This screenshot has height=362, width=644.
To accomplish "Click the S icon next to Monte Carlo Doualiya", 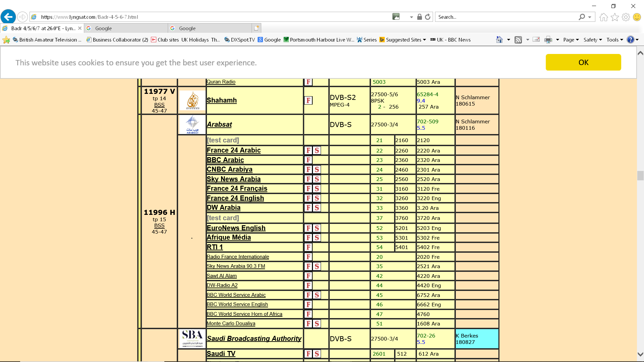I will click(317, 323).
